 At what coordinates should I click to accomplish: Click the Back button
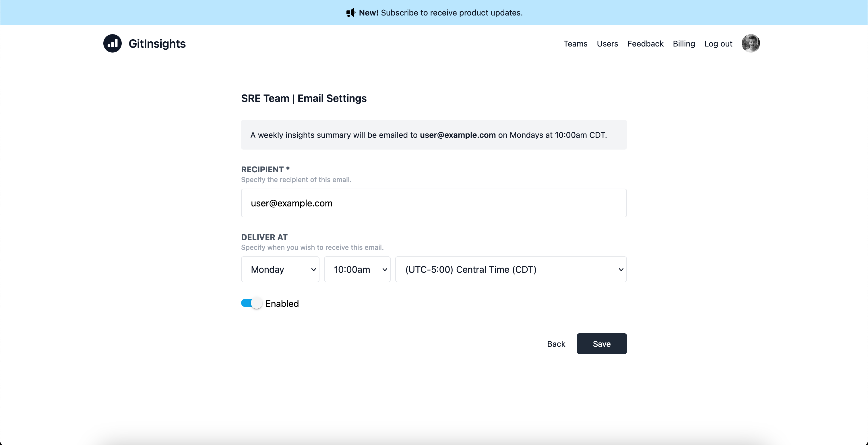[556, 344]
